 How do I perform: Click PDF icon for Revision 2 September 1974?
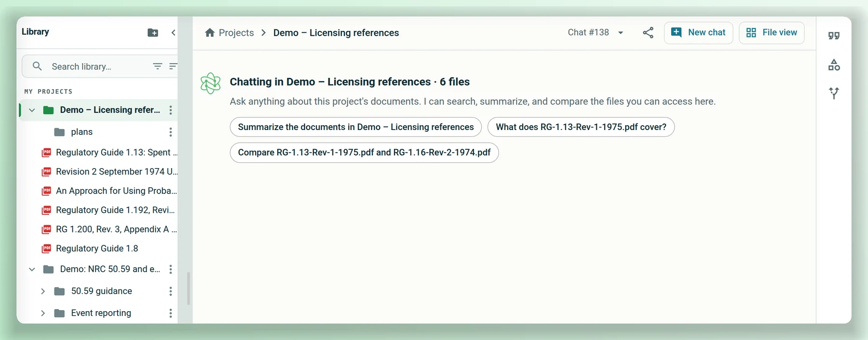(46, 172)
